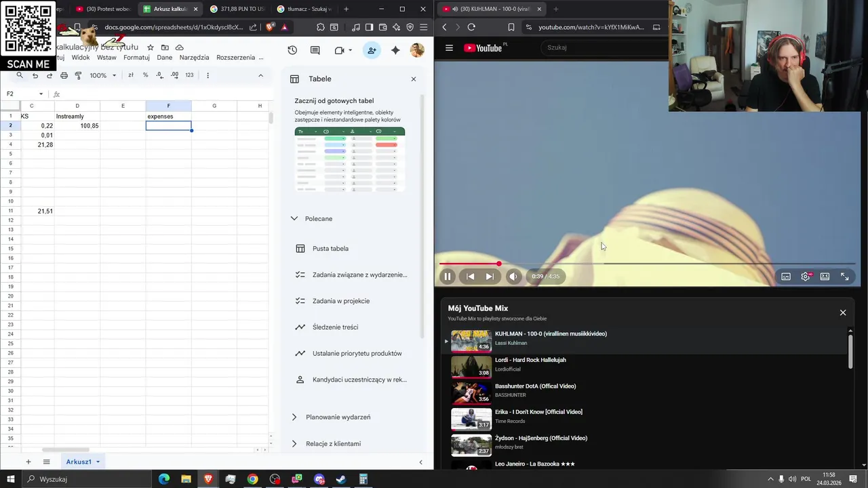The height and width of the screenshot is (488, 868).
Task: Focus the YouTube Szukaj search field
Action: tap(604, 47)
